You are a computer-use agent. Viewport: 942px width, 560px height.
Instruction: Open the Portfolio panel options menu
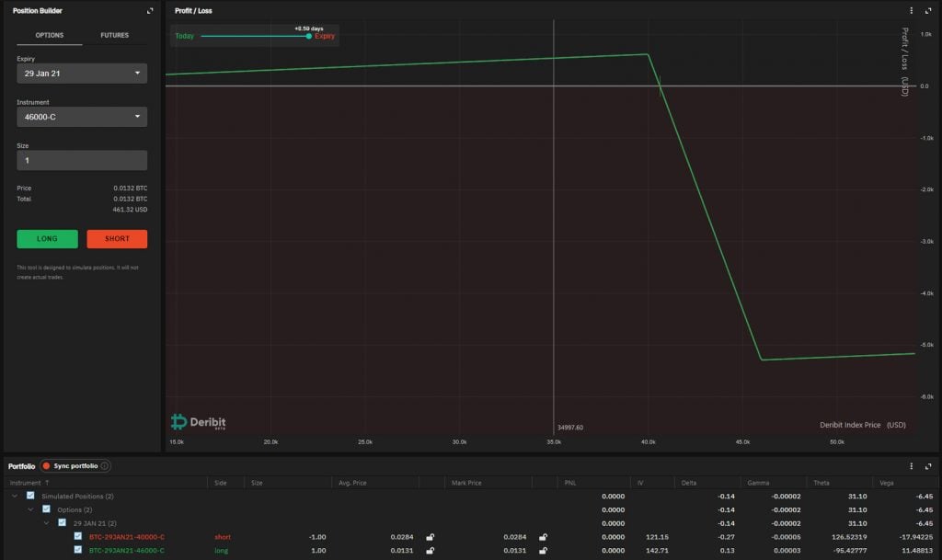pos(910,466)
